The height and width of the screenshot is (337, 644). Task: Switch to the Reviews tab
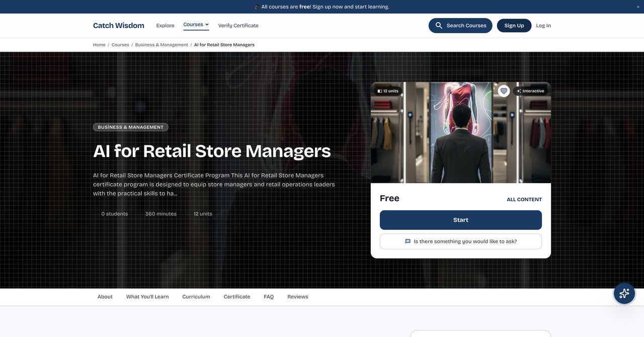coord(298,297)
